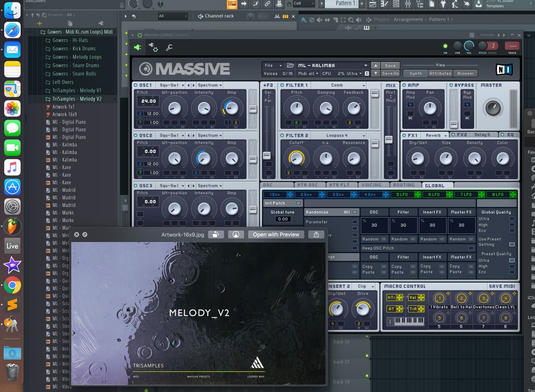
Task: Open Filter 2 Lowpass 4 type dropdown
Action: click(339, 135)
